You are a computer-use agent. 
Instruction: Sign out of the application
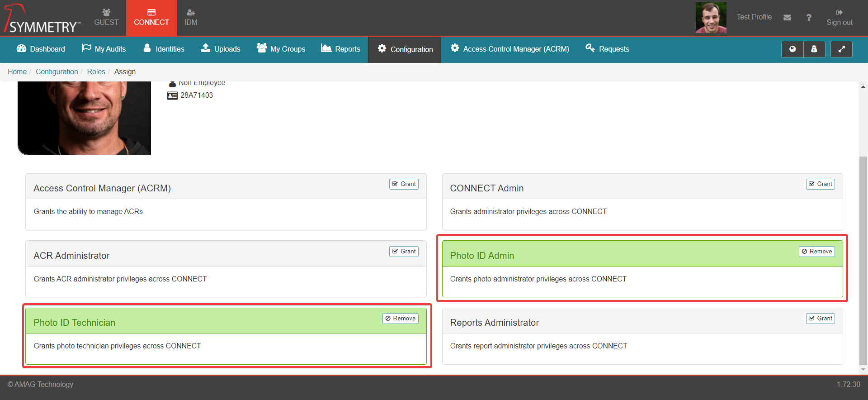point(840,18)
